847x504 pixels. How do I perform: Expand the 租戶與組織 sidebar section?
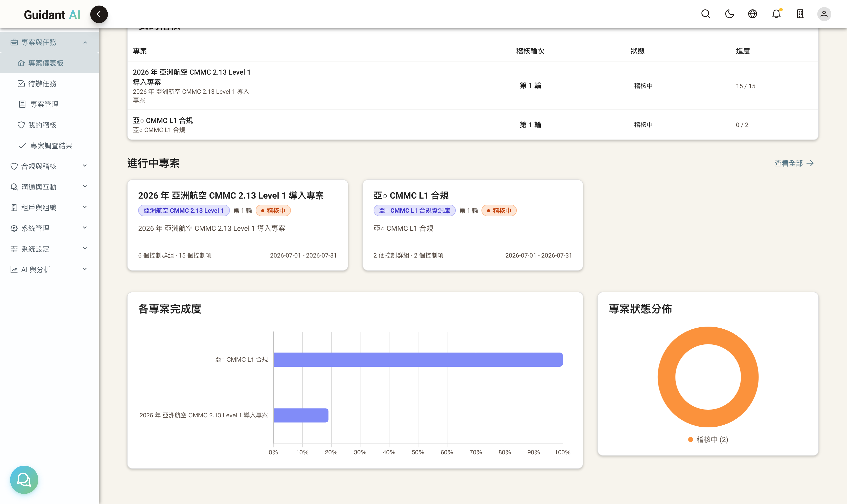(x=49, y=207)
